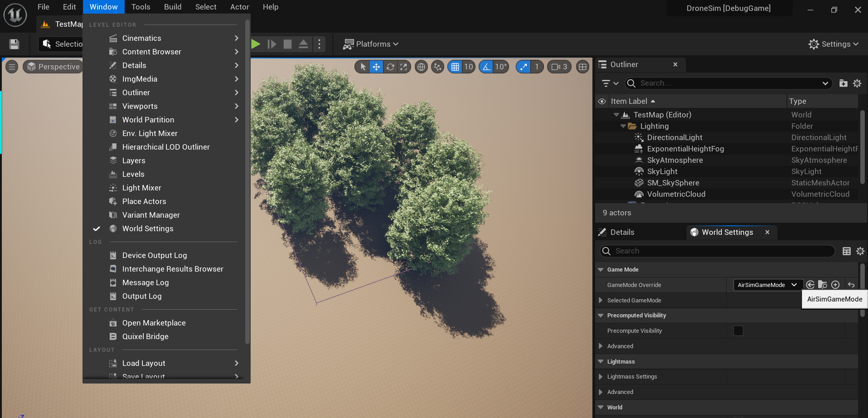Open Place Actors from Window menu
868x418 pixels.
pos(144,201)
